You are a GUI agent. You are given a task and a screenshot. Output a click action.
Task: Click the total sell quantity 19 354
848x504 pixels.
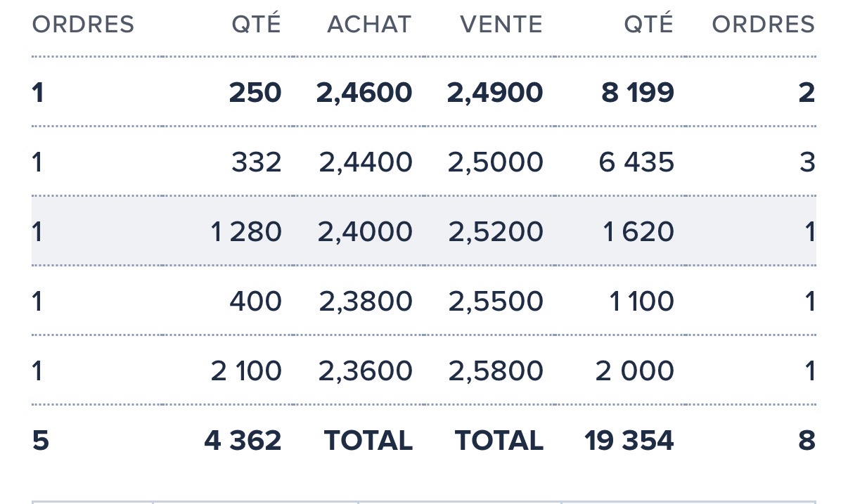click(x=629, y=441)
